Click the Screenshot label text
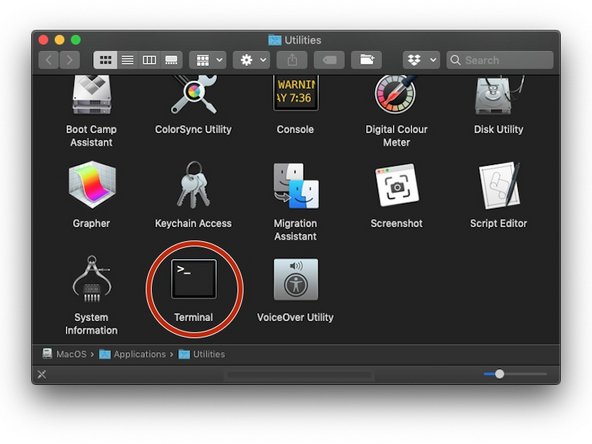The height and width of the screenshot is (444, 592). coord(396,223)
